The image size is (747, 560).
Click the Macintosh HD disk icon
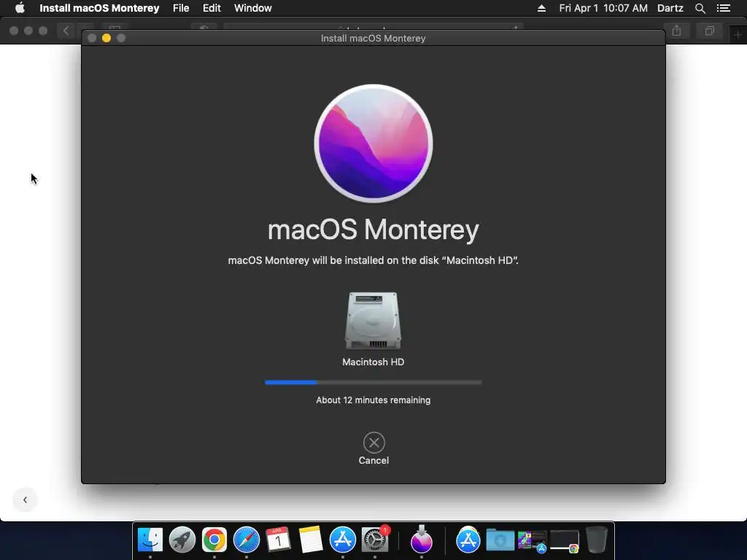pyautogui.click(x=373, y=321)
